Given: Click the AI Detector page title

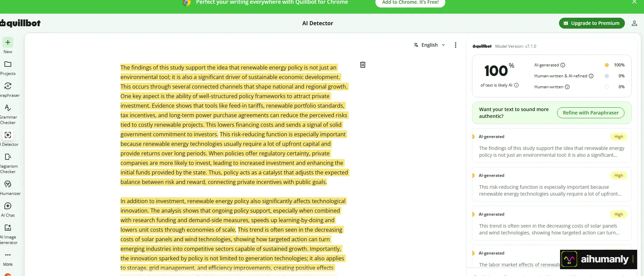Looking at the screenshot, I should click(317, 23).
